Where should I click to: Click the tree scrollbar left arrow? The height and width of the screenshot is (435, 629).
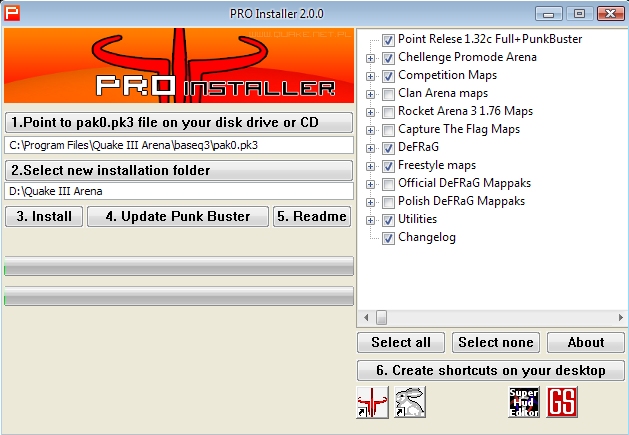point(366,317)
